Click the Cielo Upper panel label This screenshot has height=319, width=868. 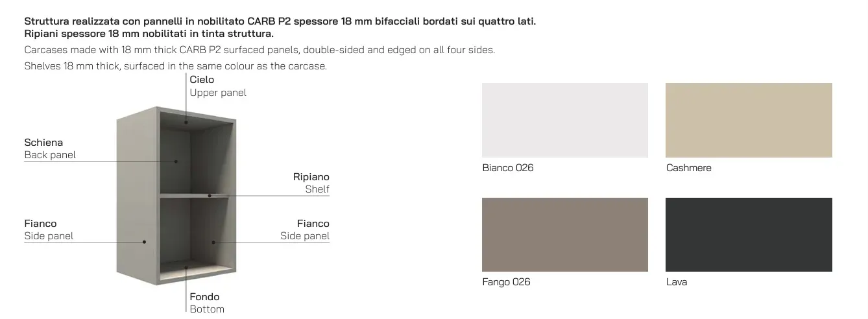pos(218,86)
